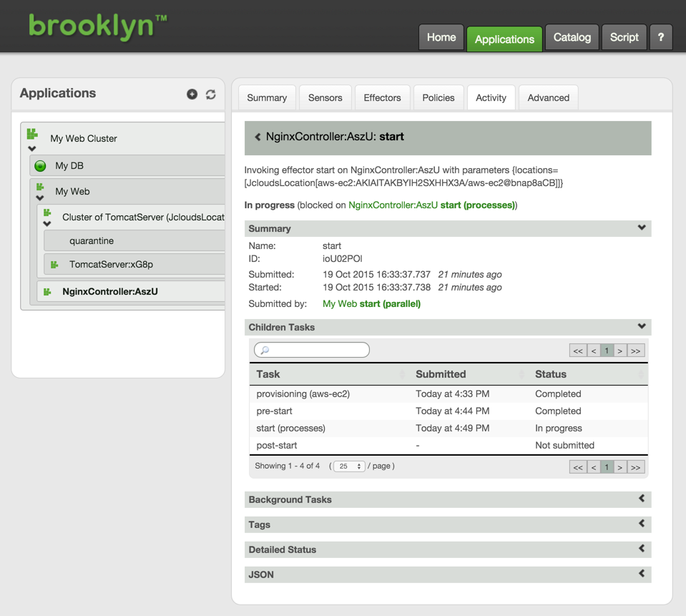This screenshot has height=616, width=686.
Task: Open the My Web start (parallel) link
Action: tap(371, 304)
